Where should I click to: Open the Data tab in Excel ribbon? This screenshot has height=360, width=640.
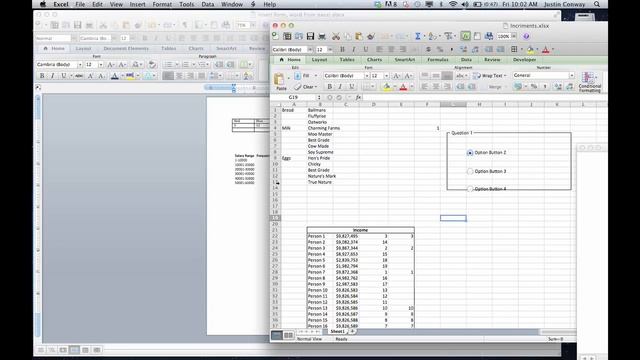pyautogui.click(x=466, y=60)
